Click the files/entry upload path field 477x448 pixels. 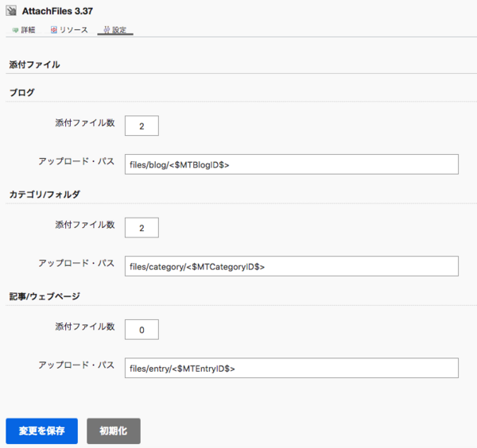292,368
